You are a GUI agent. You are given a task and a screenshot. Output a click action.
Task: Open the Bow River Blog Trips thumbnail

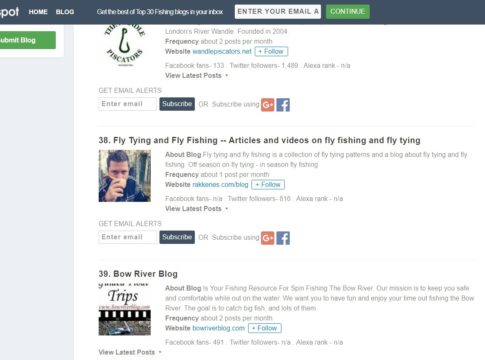125,309
